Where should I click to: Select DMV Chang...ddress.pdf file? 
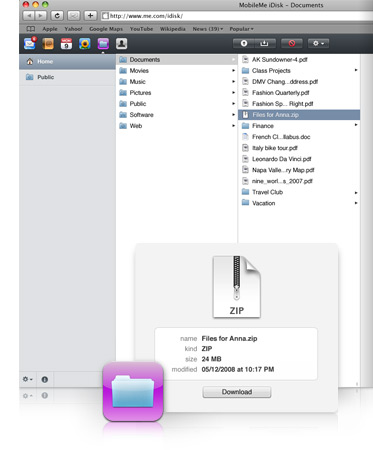(x=299, y=82)
